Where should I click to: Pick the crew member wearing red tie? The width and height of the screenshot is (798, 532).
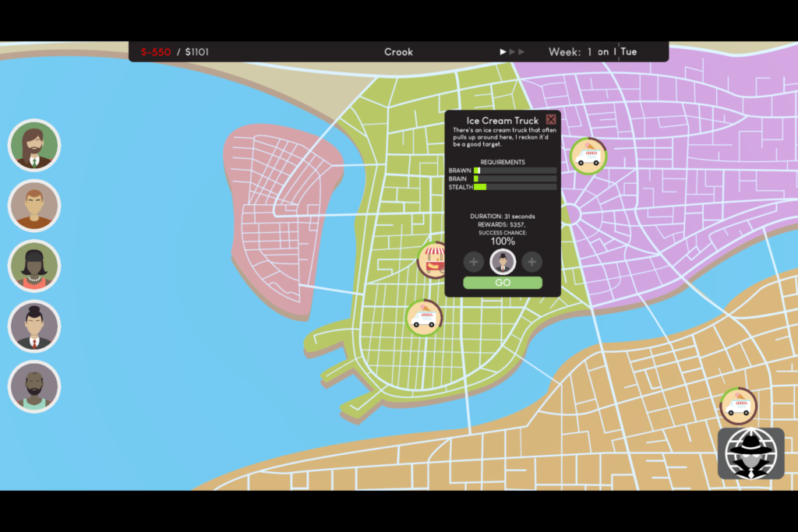coord(34,326)
